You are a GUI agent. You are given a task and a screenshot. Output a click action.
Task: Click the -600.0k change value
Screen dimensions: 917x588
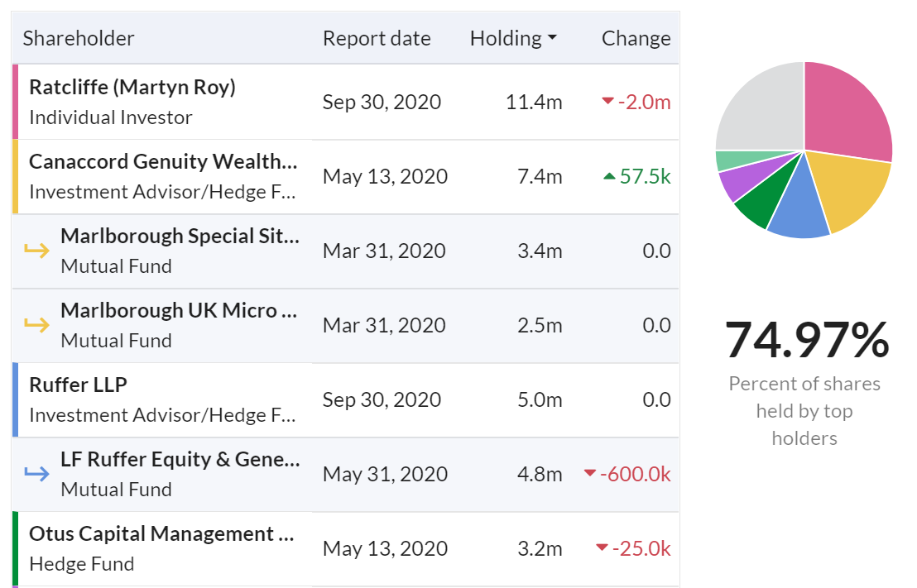636,474
